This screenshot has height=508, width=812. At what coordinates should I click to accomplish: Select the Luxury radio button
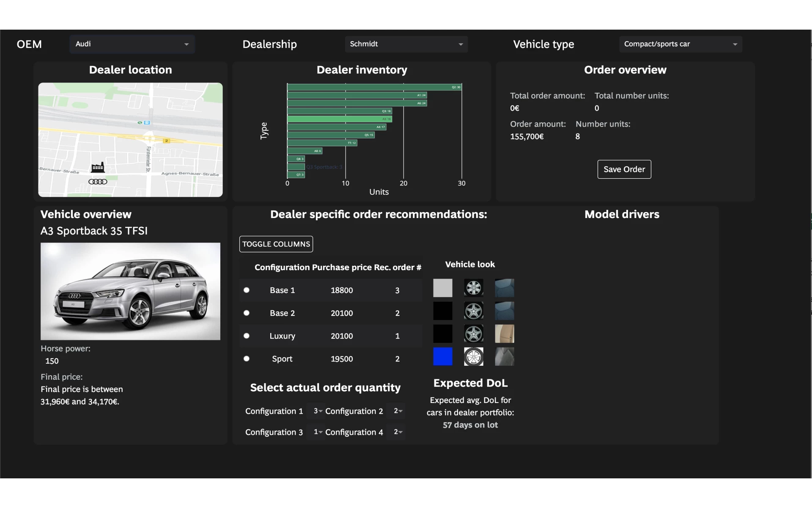[247, 336]
